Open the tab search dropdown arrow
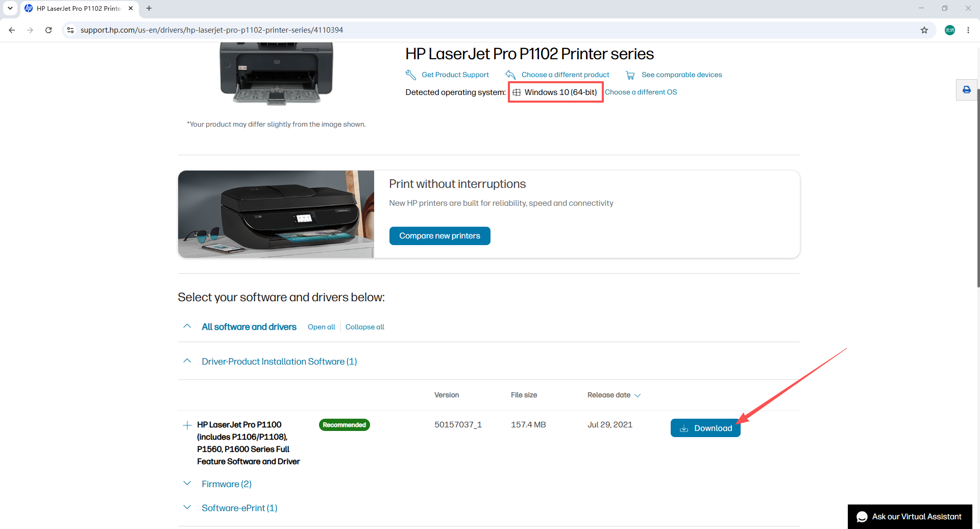This screenshot has width=980, height=529. (10, 8)
